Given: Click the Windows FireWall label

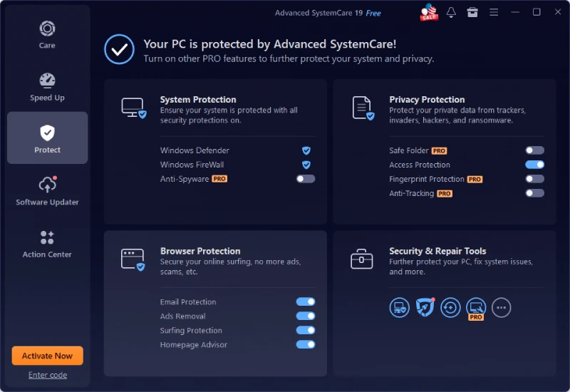Looking at the screenshot, I should (x=192, y=165).
